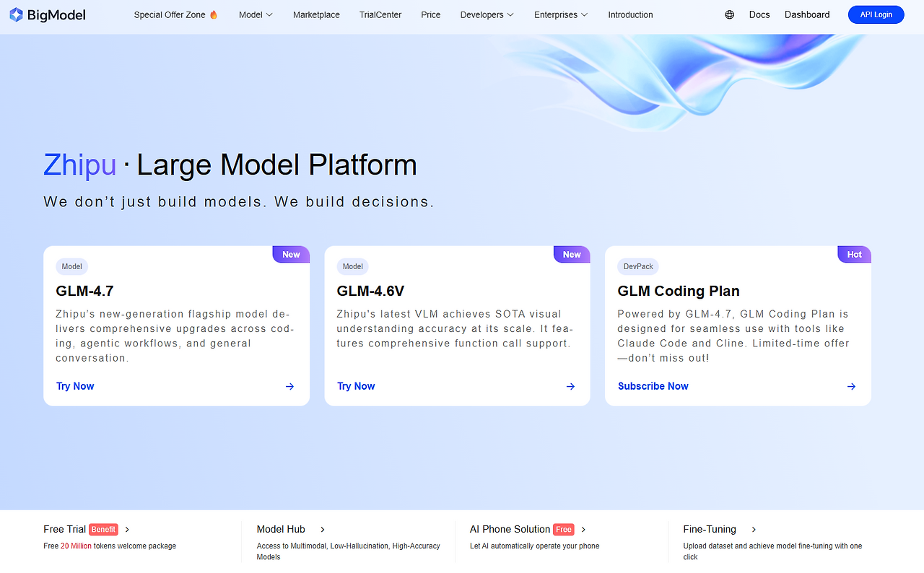This screenshot has height=573, width=924.
Task: Click the GLM Coding Plan card title
Action: pos(679,292)
